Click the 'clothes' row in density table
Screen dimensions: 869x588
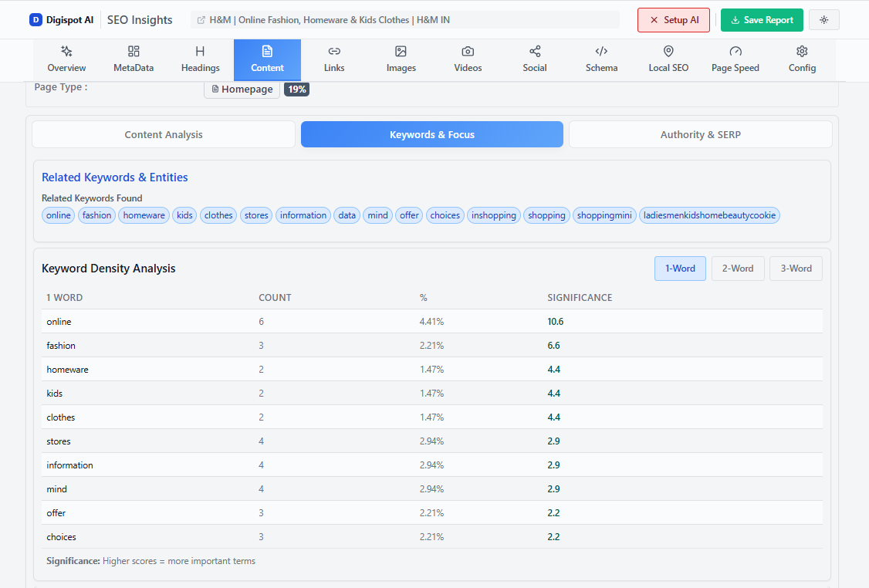431,417
